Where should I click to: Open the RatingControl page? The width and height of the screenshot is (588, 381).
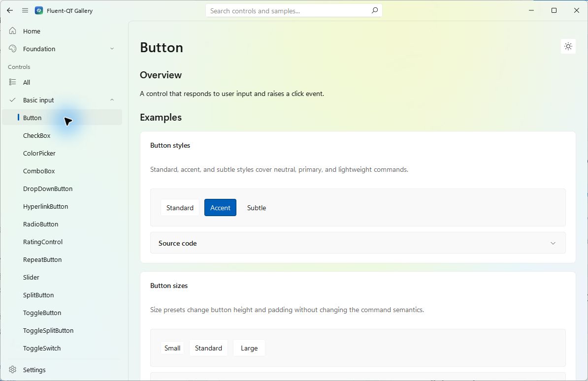click(43, 242)
